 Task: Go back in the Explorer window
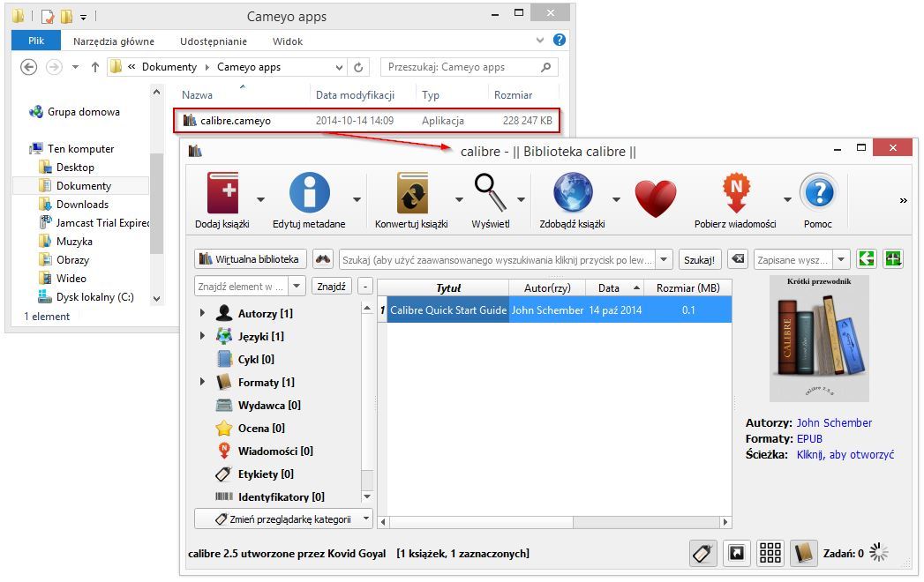click(x=29, y=67)
